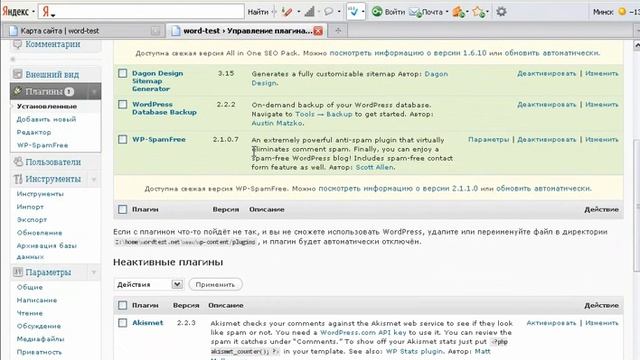Image resolution: width=640 pixels, height=360 pixels.
Task: Open Параметры link for WP-SpamFree
Action: point(489,140)
